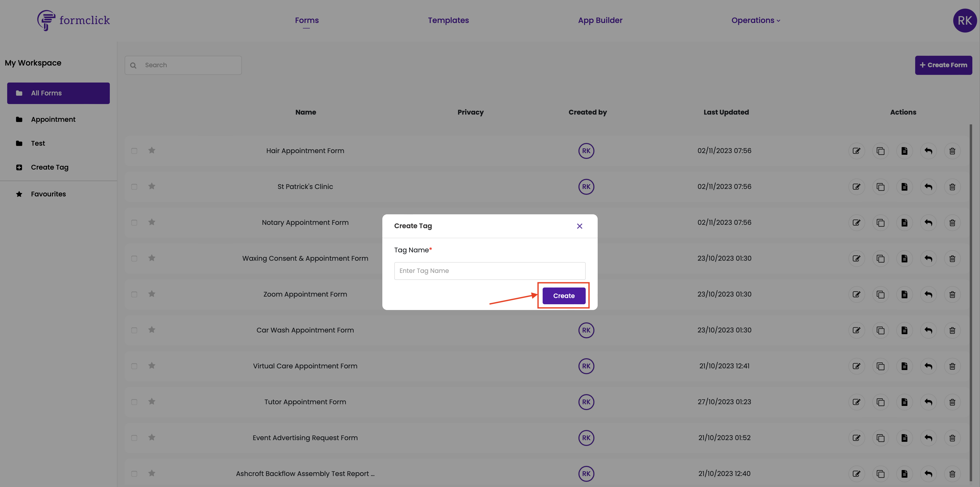This screenshot has width=980, height=487.
Task: Edit Waxing Consent & Appointment Form
Action: (x=856, y=259)
